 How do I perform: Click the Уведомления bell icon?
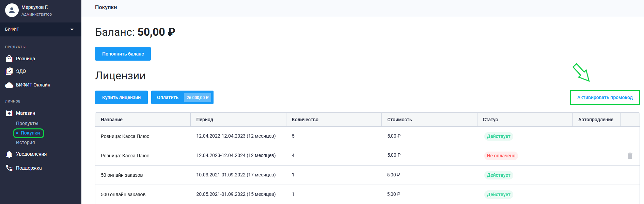point(9,154)
